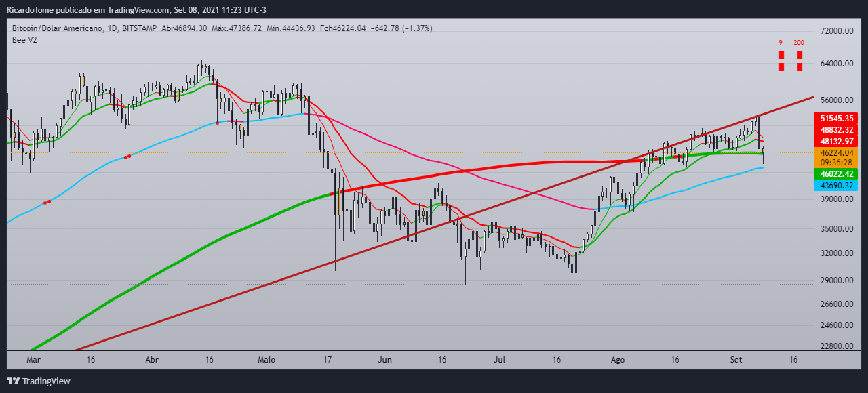Click the 26600.00 price axis label

836,304
